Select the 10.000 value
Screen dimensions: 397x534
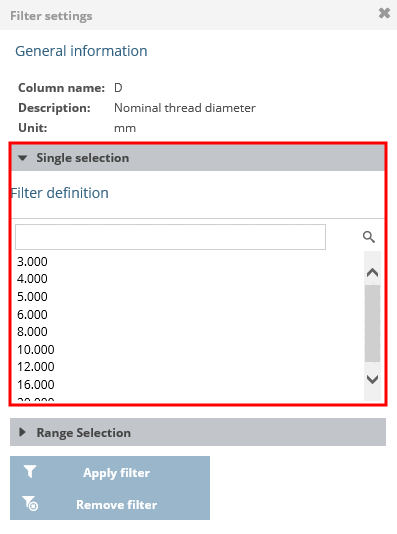(x=36, y=349)
